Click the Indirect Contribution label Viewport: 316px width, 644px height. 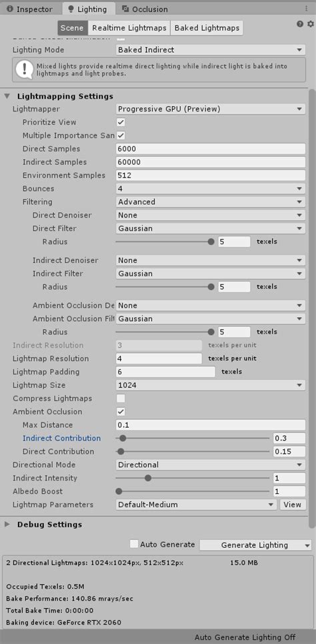(61, 438)
